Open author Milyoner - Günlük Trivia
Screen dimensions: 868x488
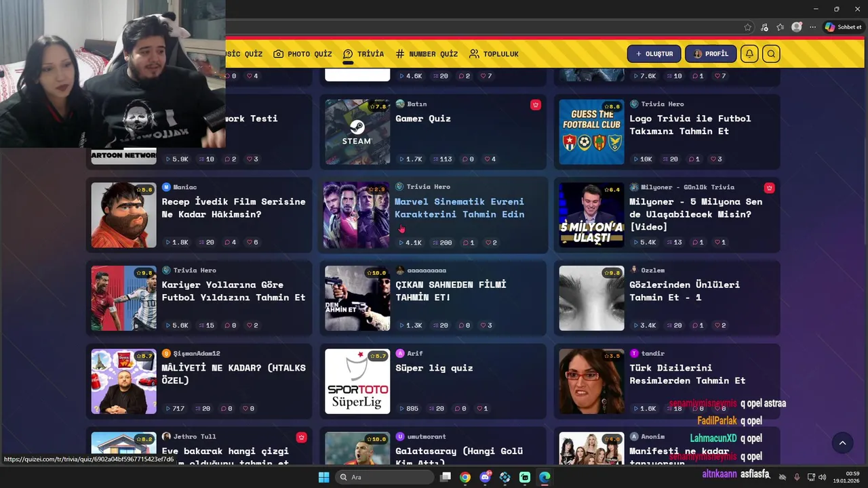point(682,187)
